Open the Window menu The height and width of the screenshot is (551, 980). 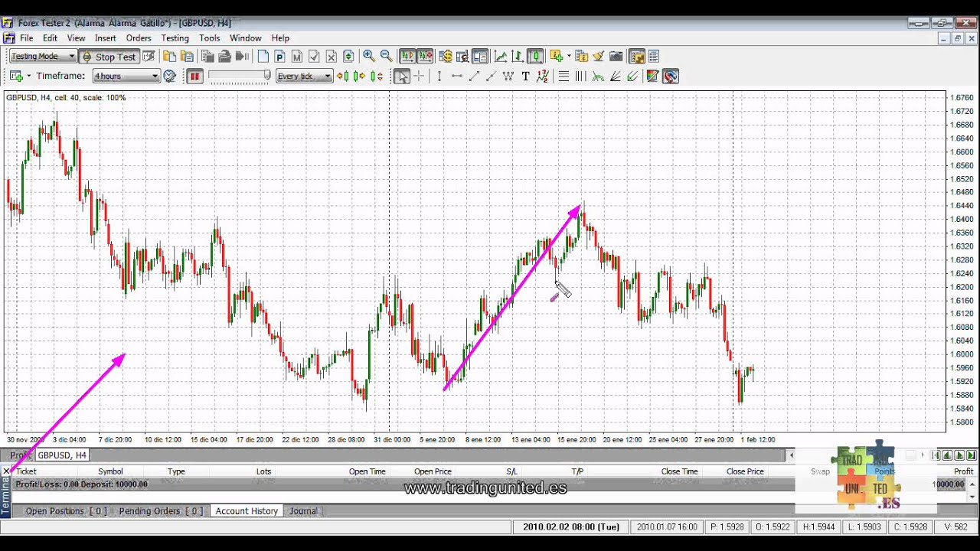pos(246,38)
